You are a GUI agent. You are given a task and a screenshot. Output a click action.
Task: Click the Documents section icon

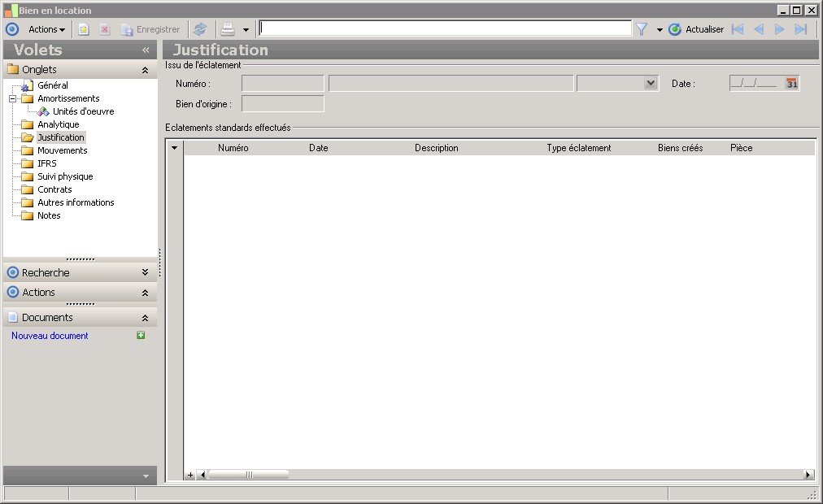pos(13,317)
